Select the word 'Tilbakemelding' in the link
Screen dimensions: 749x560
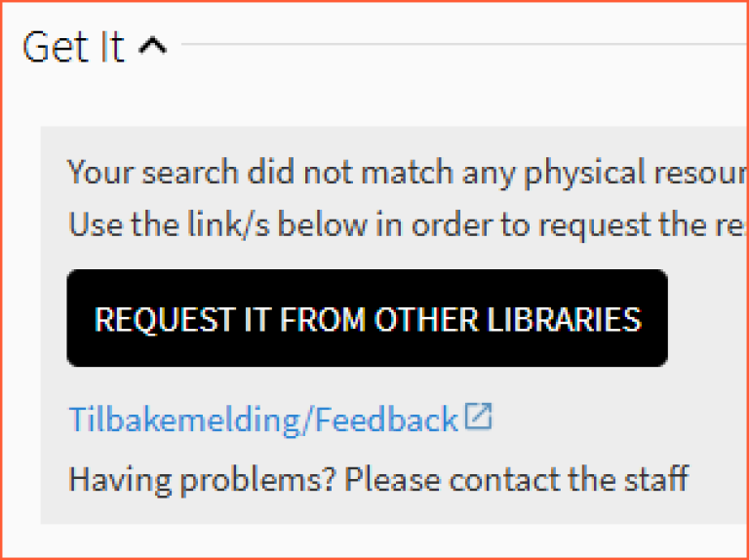[x=185, y=419]
